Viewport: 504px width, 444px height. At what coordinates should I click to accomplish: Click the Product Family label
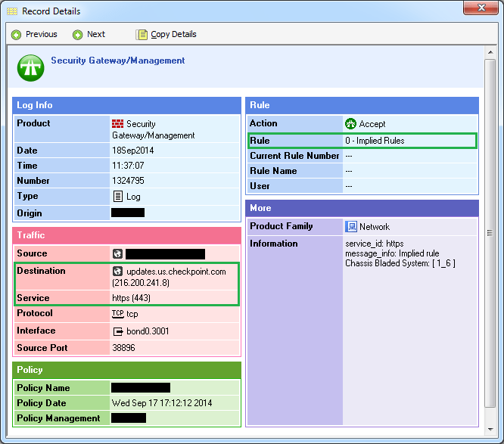(282, 226)
